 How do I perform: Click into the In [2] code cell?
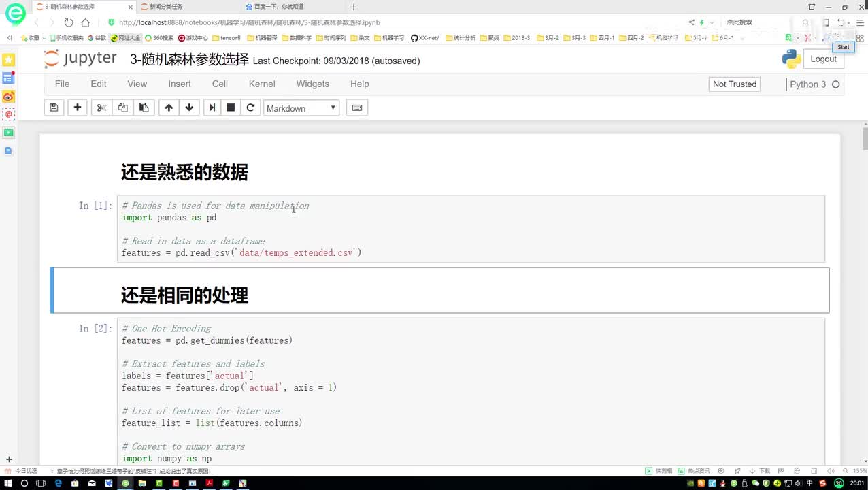[471, 392]
